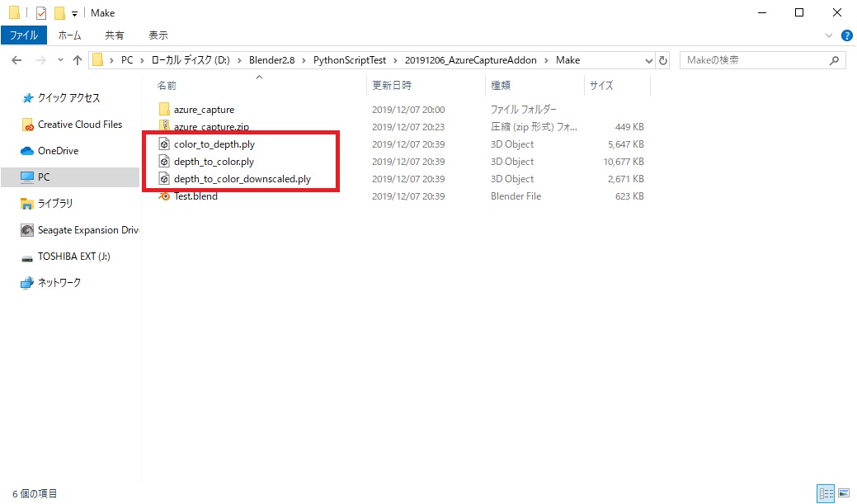
Task: Click the azure_capture folder icon
Action: [164, 110]
